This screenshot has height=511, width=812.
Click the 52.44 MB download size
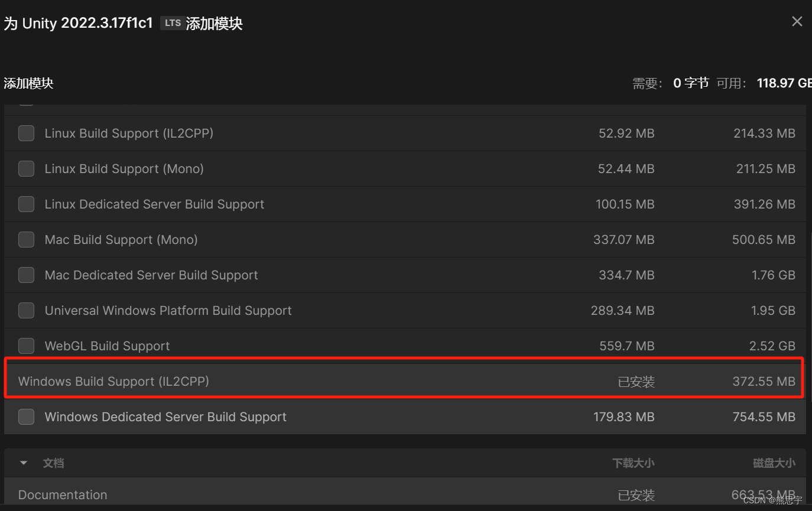pos(626,169)
